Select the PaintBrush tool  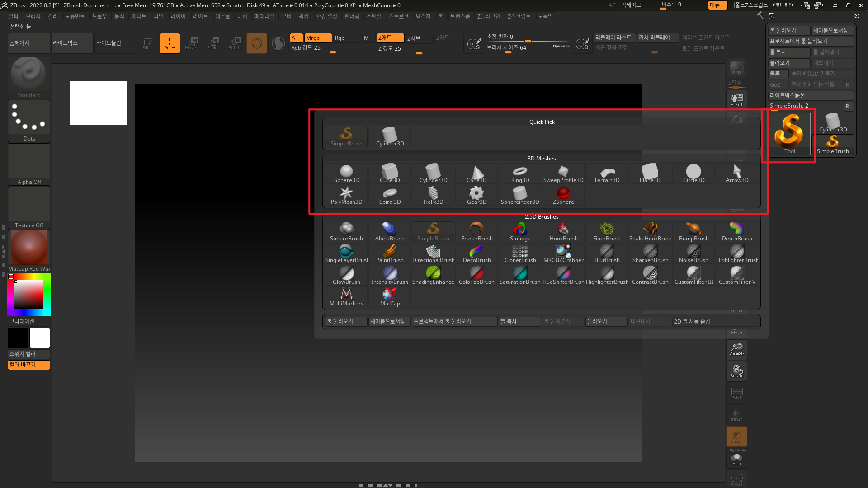tap(390, 254)
